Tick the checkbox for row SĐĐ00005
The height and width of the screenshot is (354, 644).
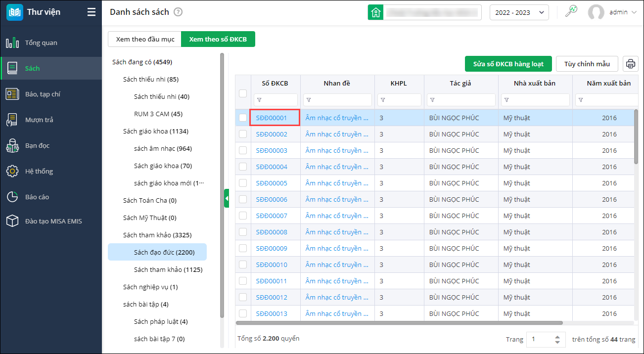(x=243, y=183)
